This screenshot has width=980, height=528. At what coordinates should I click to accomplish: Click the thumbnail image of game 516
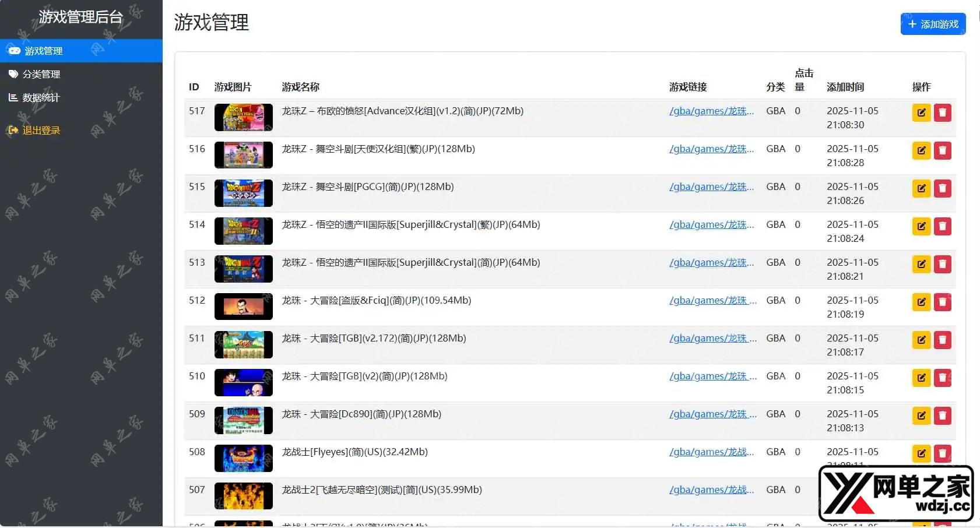243,155
